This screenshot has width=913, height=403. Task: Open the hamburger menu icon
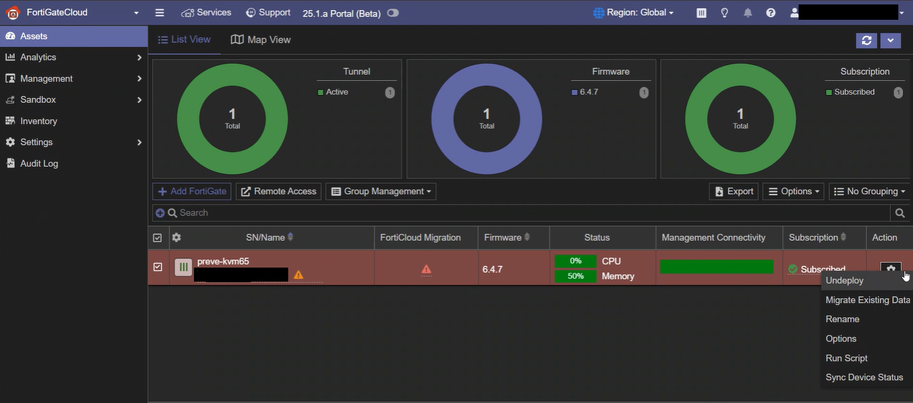160,13
